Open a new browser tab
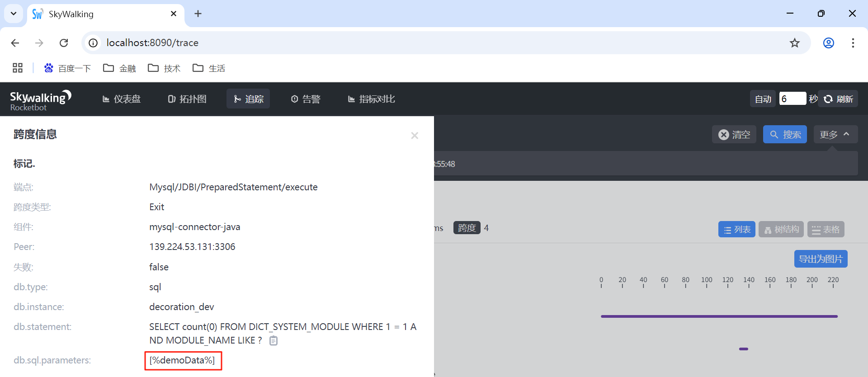 [x=198, y=14]
